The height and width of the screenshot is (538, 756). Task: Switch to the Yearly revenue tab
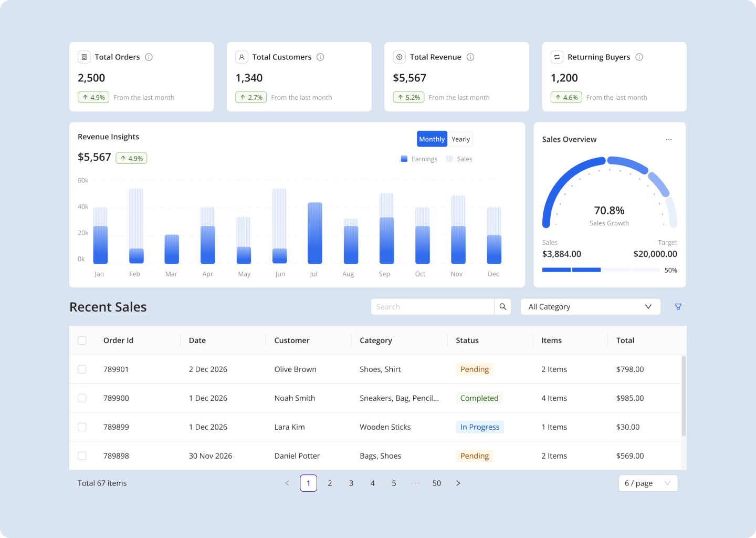[460, 139]
